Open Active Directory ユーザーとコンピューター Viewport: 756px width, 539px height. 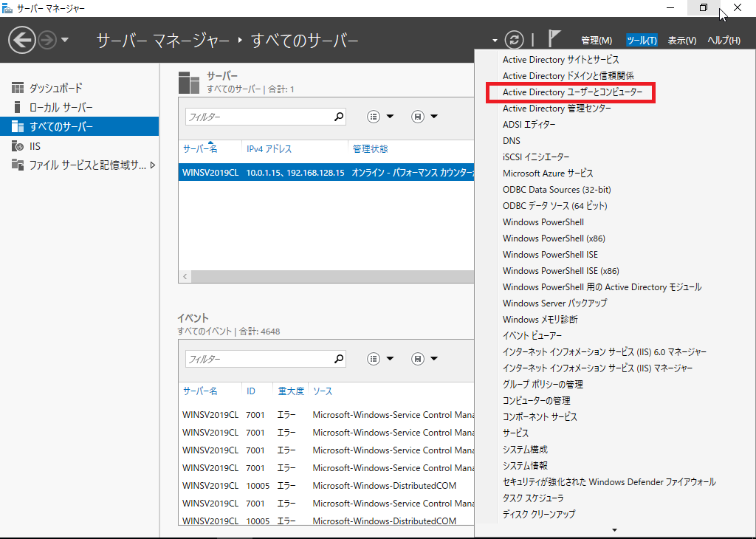(x=572, y=92)
